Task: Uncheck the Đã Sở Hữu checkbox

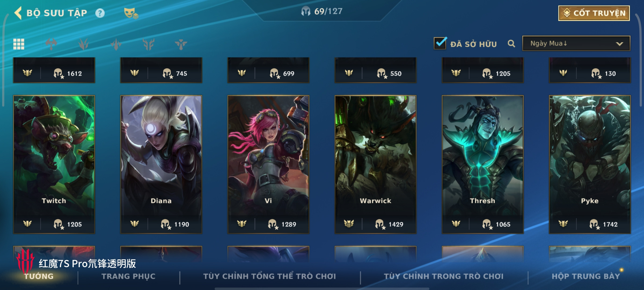Action: point(440,43)
